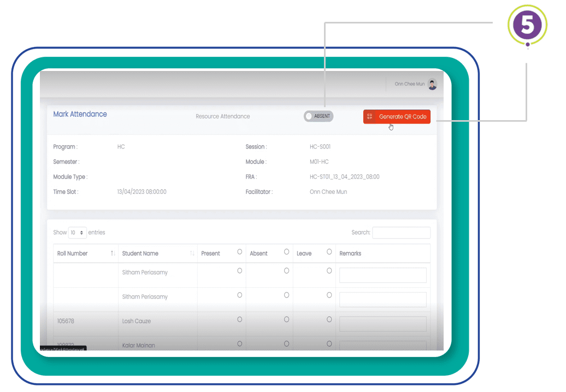Viewport: 566px width, 392px height.
Task: Sort by Student Name arrows icon
Action: [x=192, y=253]
